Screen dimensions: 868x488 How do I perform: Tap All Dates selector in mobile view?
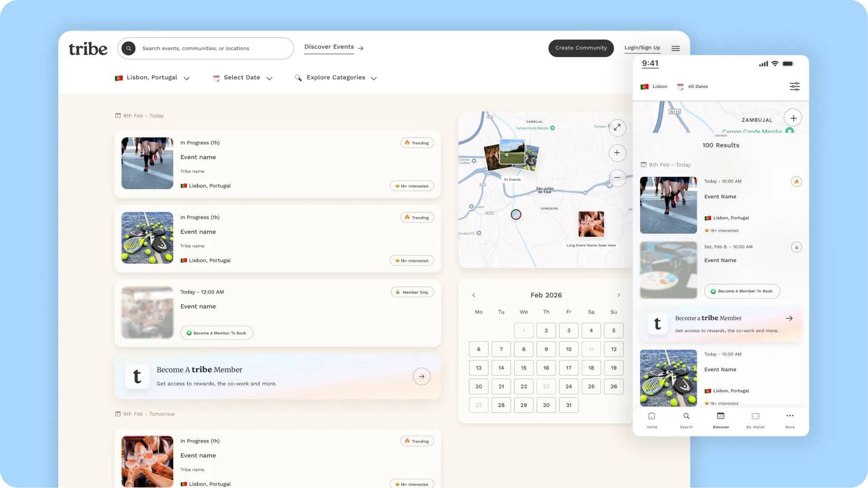pos(693,86)
